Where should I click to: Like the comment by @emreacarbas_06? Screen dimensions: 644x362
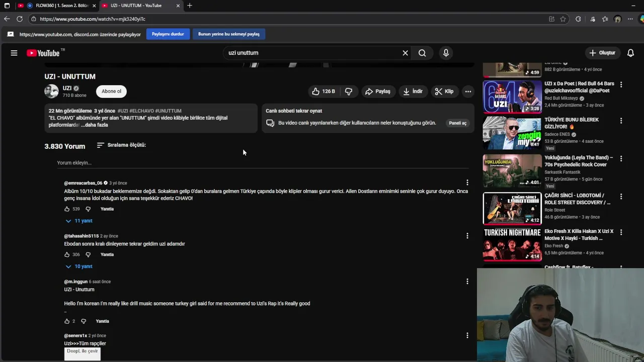[x=67, y=209]
